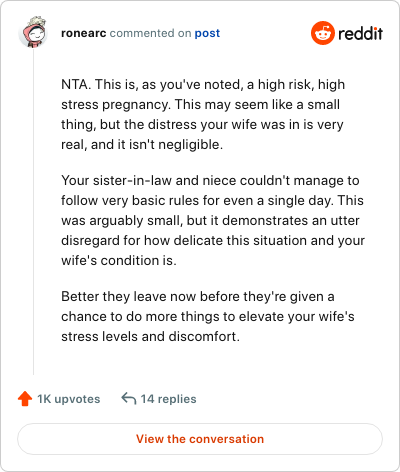Screen dimensions: 400x472
Task: Click the reddit wordmark text
Action: [360, 33]
